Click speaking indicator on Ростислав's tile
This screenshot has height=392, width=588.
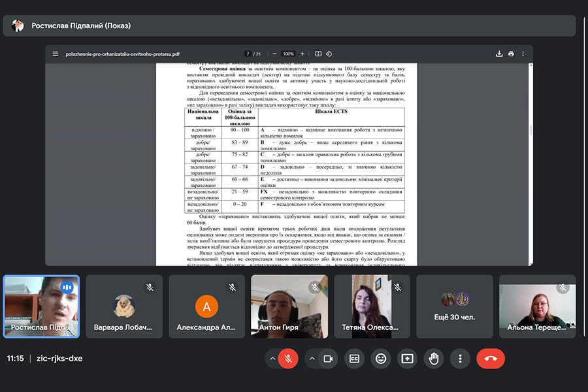67,287
